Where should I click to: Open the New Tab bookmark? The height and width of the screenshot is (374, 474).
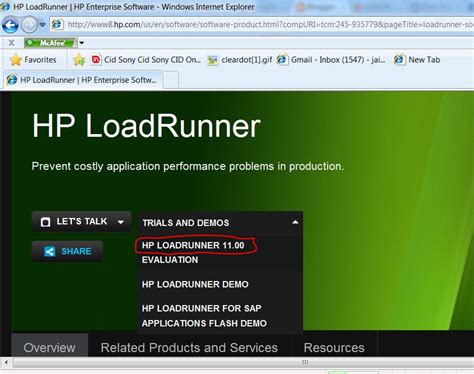(x=417, y=60)
